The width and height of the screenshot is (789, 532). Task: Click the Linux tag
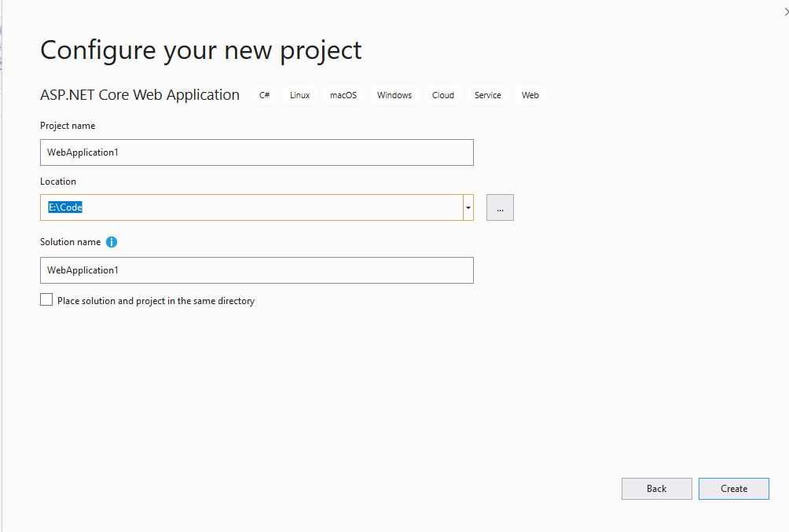pos(300,95)
